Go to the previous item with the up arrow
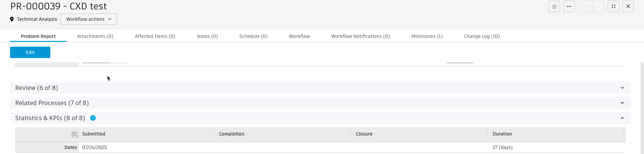This screenshot has width=644, height=154. [x=588, y=6]
